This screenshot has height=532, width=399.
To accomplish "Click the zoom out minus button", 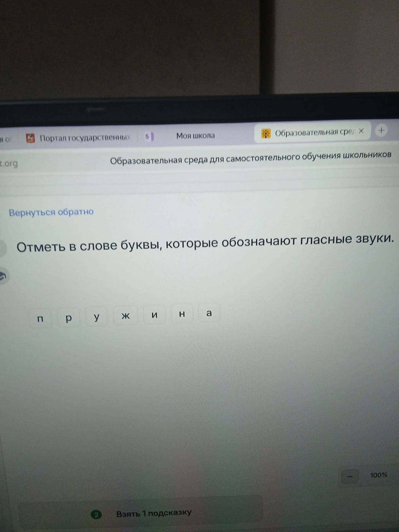I will click(350, 476).
